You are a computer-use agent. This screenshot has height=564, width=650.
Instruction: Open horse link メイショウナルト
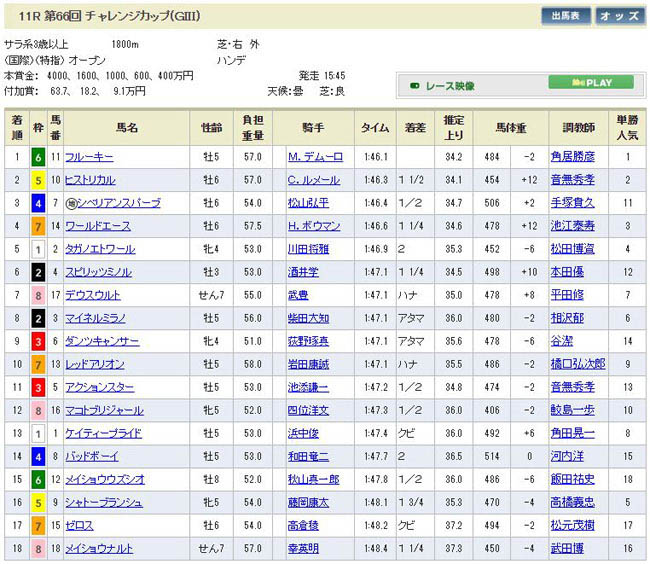[x=98, y=548]
